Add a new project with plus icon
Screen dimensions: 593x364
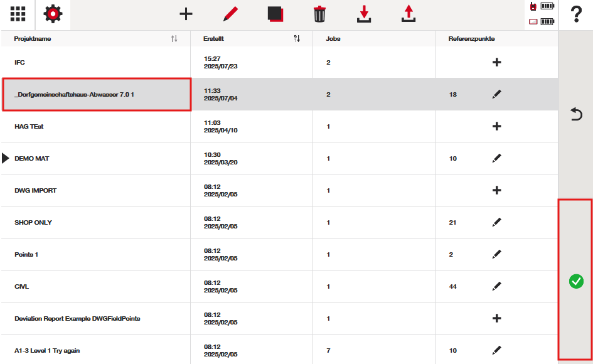[x=186, y=14]
